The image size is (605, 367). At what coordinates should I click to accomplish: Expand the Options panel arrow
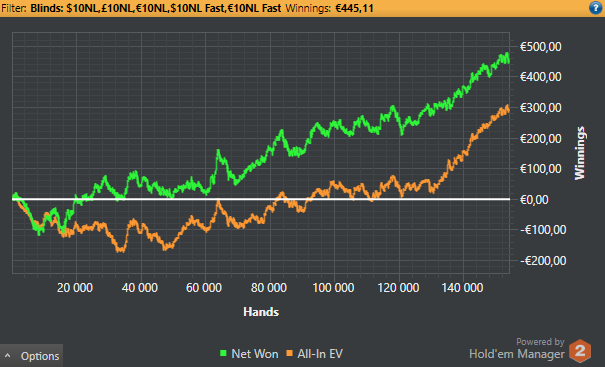8,356
